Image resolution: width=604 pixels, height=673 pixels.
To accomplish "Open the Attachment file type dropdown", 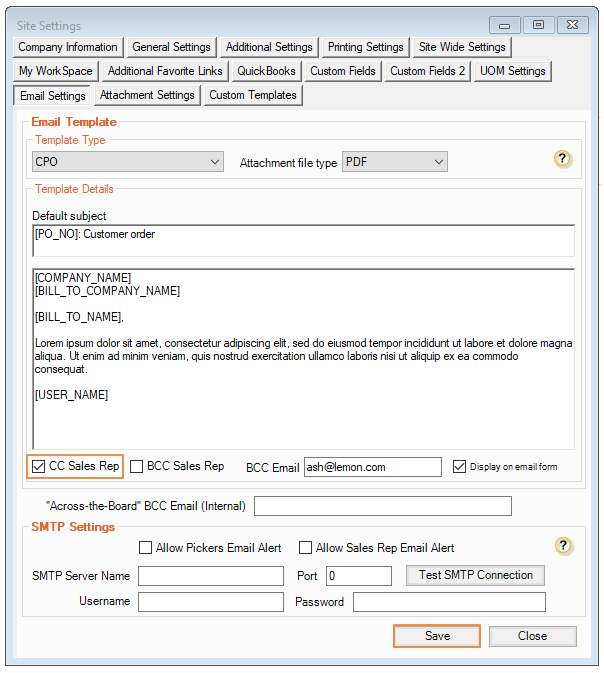I will pyautogui.click(x=394, y=162).
